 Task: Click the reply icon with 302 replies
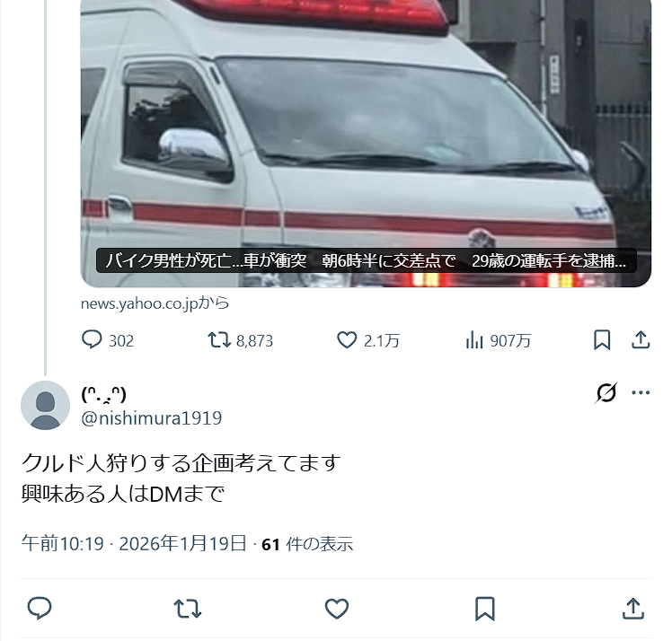(x=92, y=340)
